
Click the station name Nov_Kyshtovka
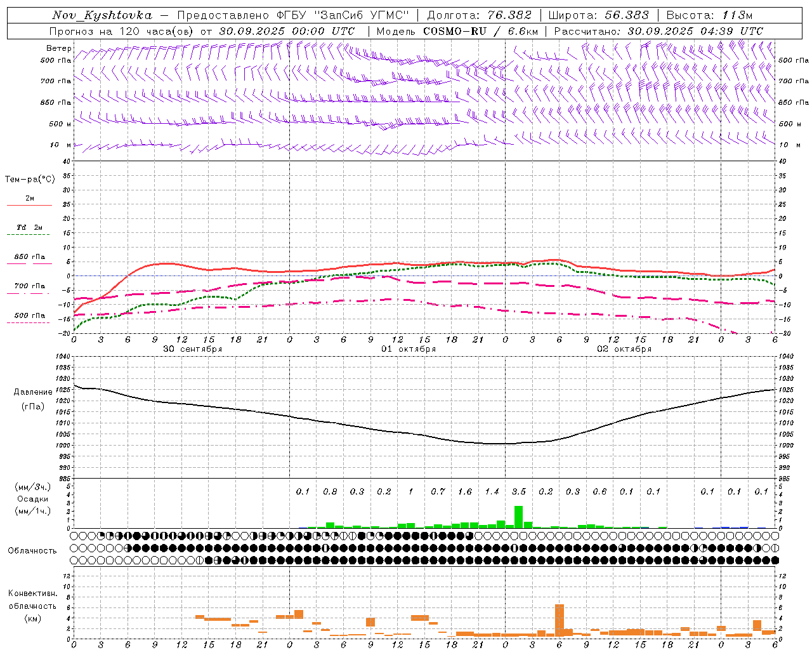pyautogui.click(x=102, y=15)
